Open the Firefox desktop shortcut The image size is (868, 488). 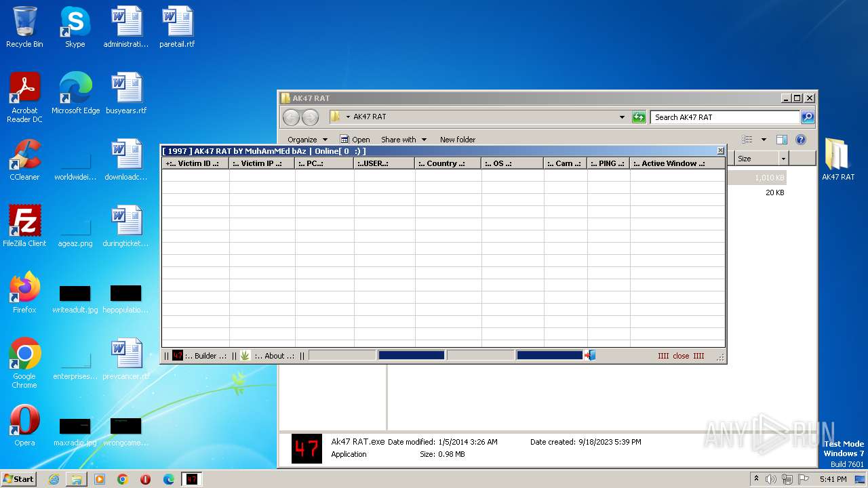[24, 293]
